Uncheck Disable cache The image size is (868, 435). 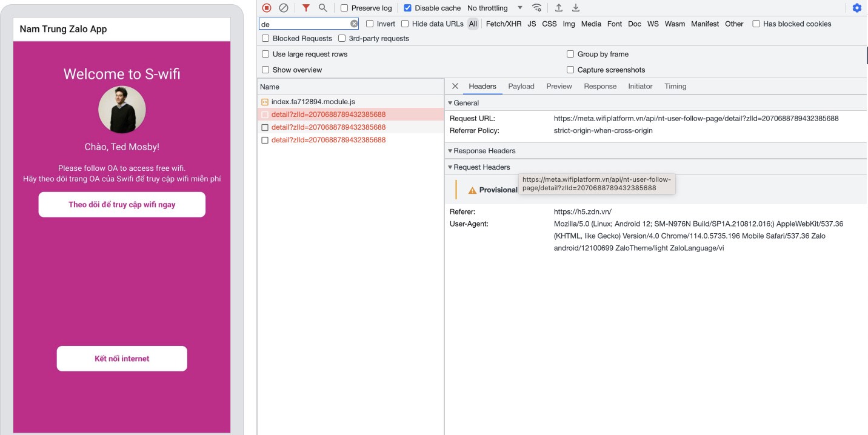(407, 8)
